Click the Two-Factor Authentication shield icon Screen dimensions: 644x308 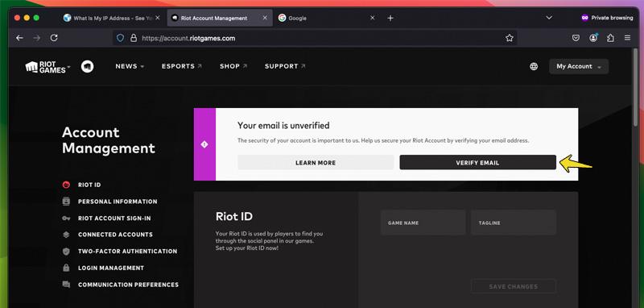66,252
